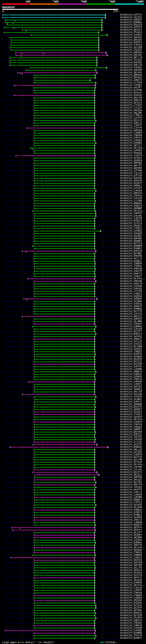146x644 pixels.
Task: Select hit UniRef100_B9RZ99
Action: 131,53
